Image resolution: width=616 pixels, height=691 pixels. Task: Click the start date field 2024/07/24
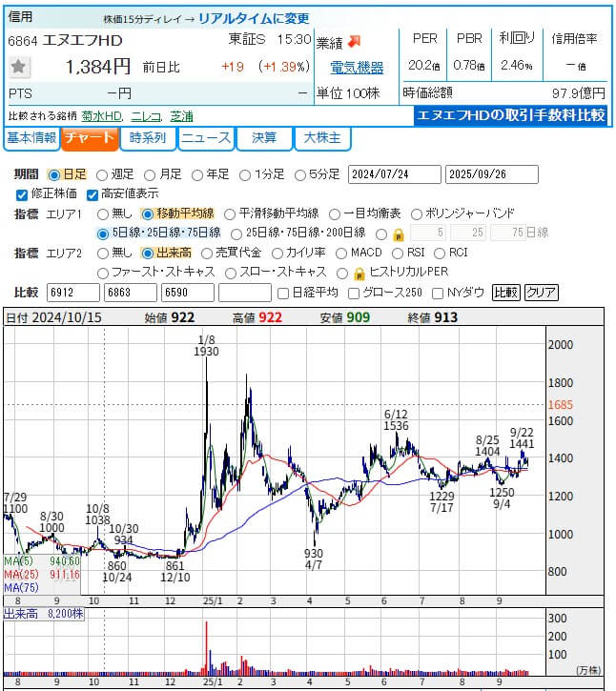pyautogui.click(x=394, y=174)
